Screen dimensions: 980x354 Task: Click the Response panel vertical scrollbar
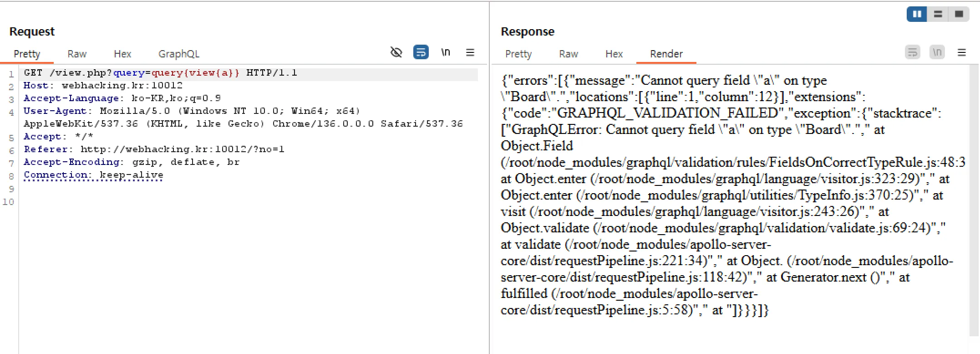[x=974, y=200]
